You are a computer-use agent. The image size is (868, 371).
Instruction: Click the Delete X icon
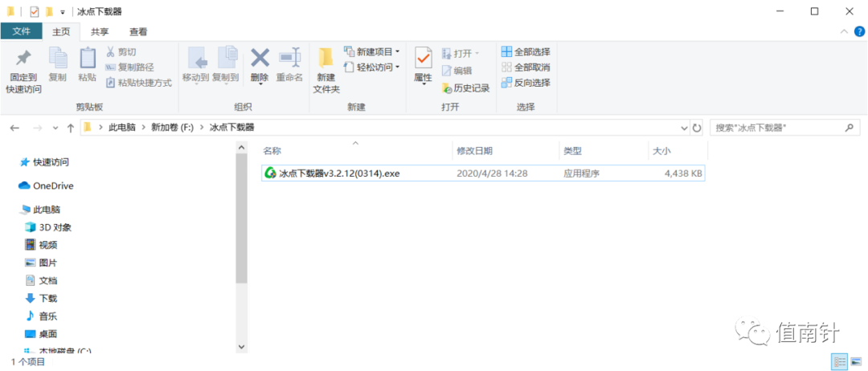(260, 58)
